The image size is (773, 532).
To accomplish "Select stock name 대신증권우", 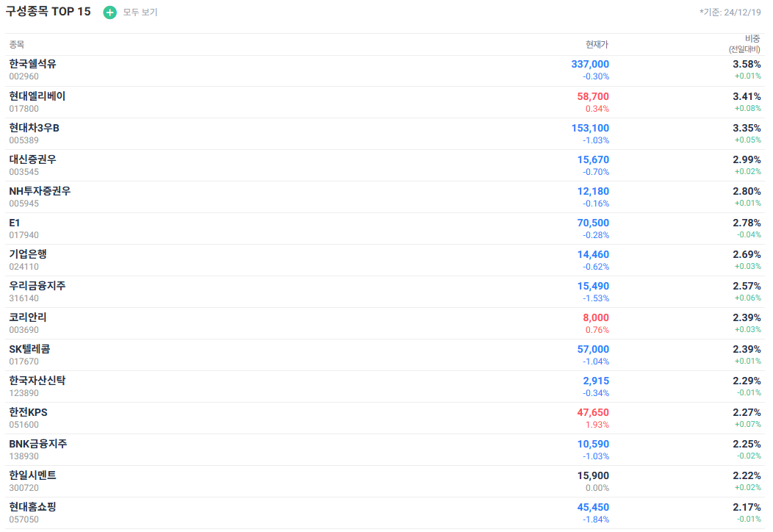I will 32,159.
